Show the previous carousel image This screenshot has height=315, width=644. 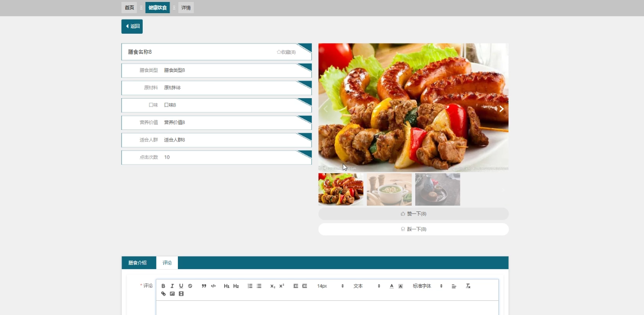coord(326,109)
